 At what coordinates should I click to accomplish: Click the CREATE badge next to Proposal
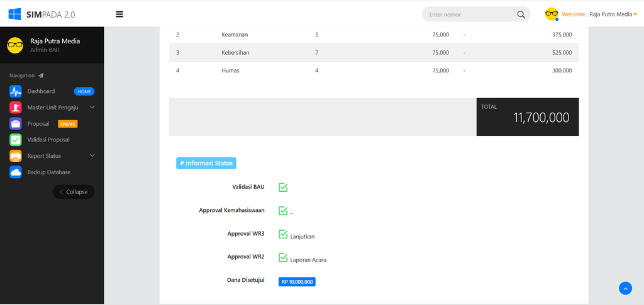pyautogui.click(x=68, y=124)
